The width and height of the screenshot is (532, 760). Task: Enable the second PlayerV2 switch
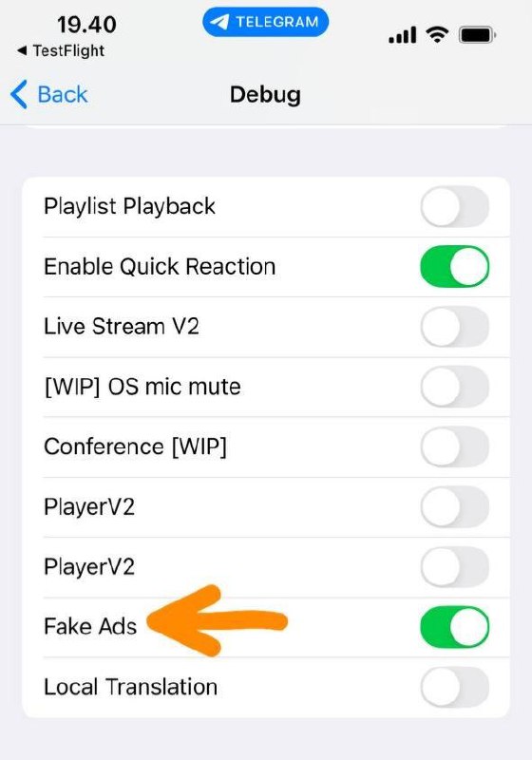tap(454, 567)
